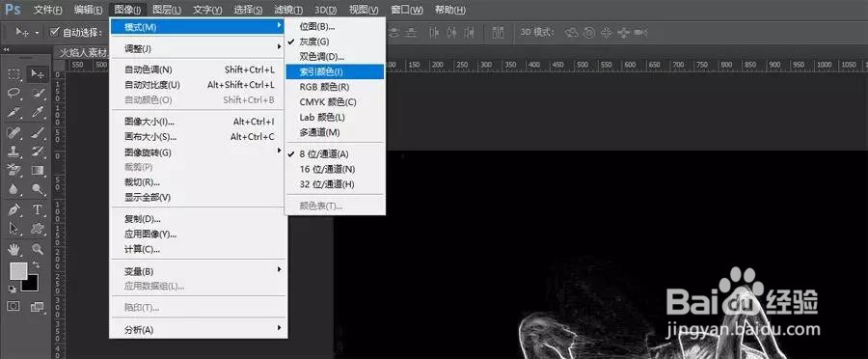Change the screen mode
The height and width of the screenshot is (359, 868).
[37, 306]
